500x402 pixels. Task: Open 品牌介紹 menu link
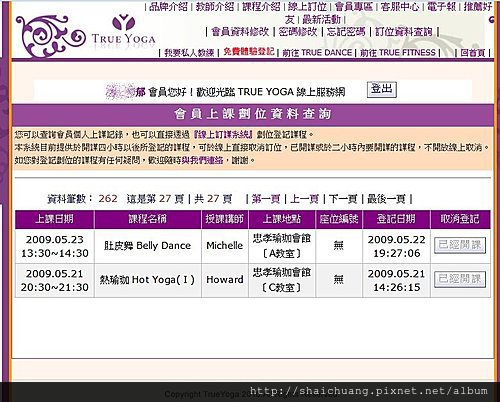pos(168,7)
